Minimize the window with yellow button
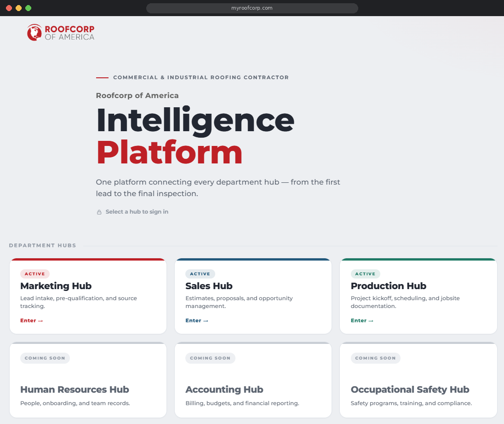 pos(19,8)
